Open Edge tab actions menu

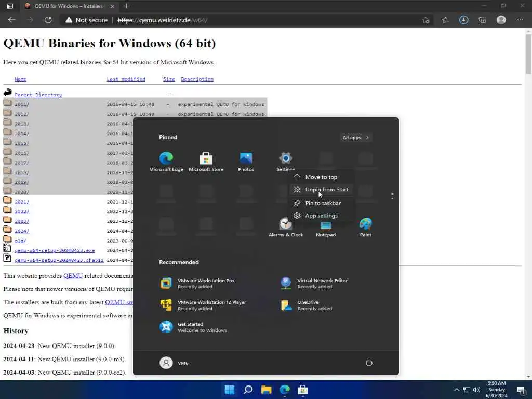pyautogui.click(x=10, y=6)
